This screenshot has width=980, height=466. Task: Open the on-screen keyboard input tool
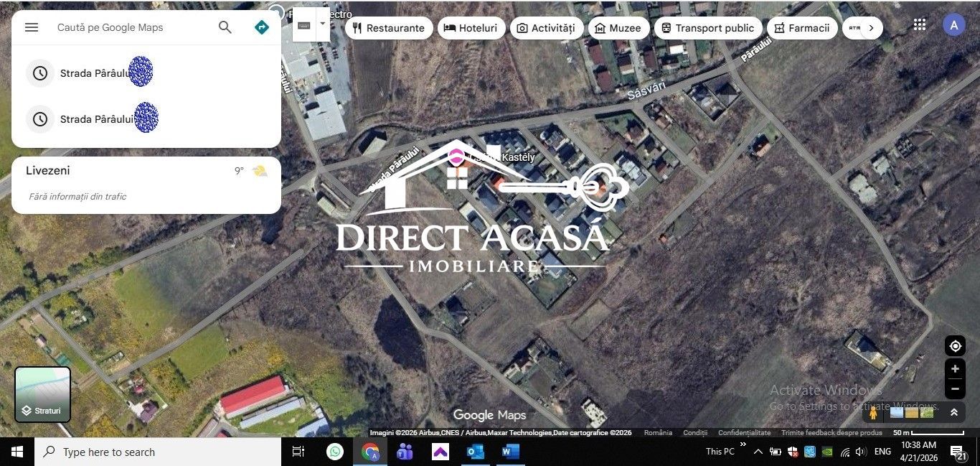(304, 25)
